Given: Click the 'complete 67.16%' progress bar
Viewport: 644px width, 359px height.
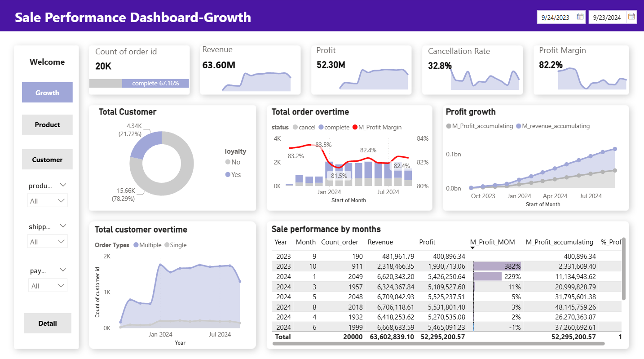Looking at the screenshot, I should pyautogui.click(x=155, y=83).
